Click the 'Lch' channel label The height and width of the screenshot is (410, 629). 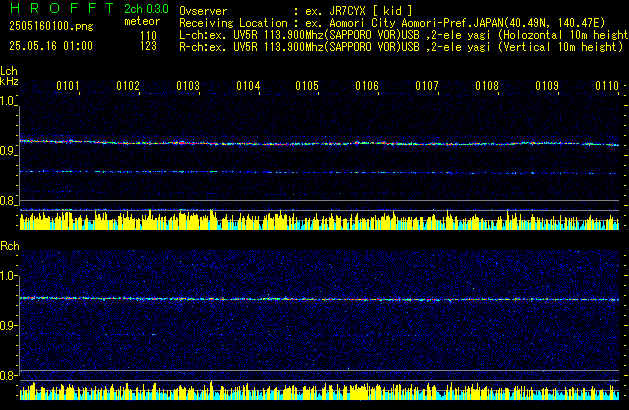click(x=9, y=71)
